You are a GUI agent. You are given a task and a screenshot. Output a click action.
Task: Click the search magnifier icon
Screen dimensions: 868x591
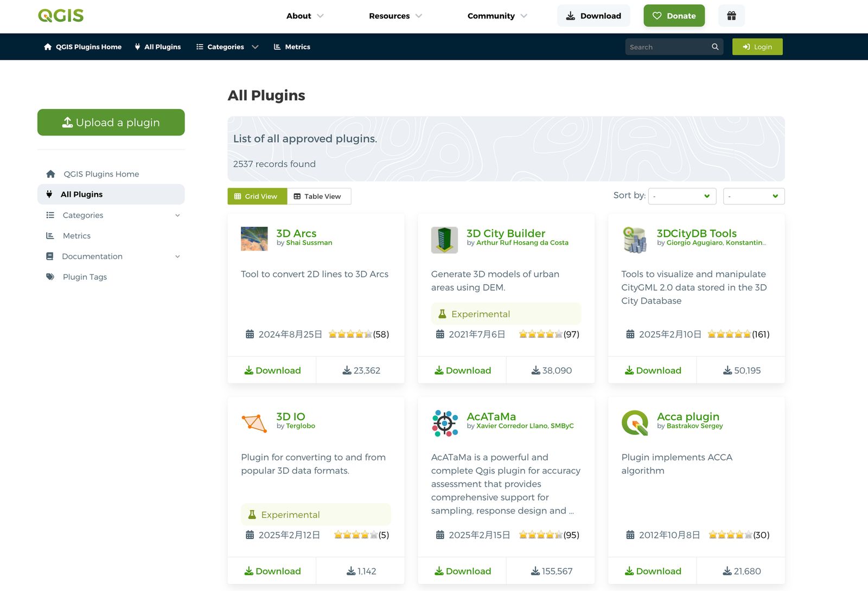[x=715, y=47]
